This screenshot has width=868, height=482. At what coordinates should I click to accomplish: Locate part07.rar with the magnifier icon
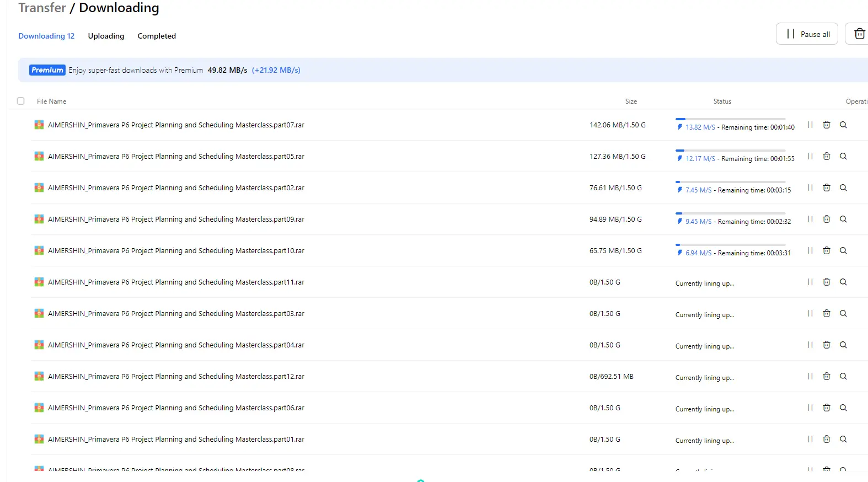(843, 125)
